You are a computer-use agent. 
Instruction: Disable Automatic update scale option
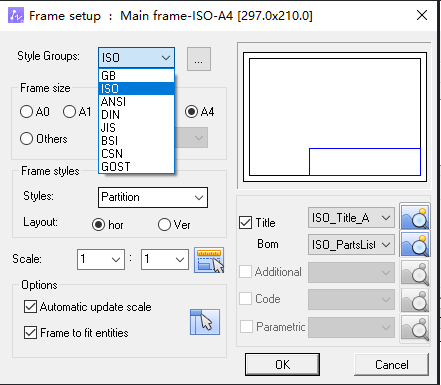coord(30,307)
